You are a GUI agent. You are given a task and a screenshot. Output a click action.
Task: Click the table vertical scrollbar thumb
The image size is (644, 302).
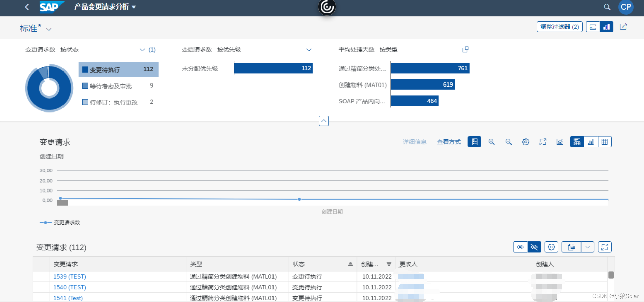611,275
